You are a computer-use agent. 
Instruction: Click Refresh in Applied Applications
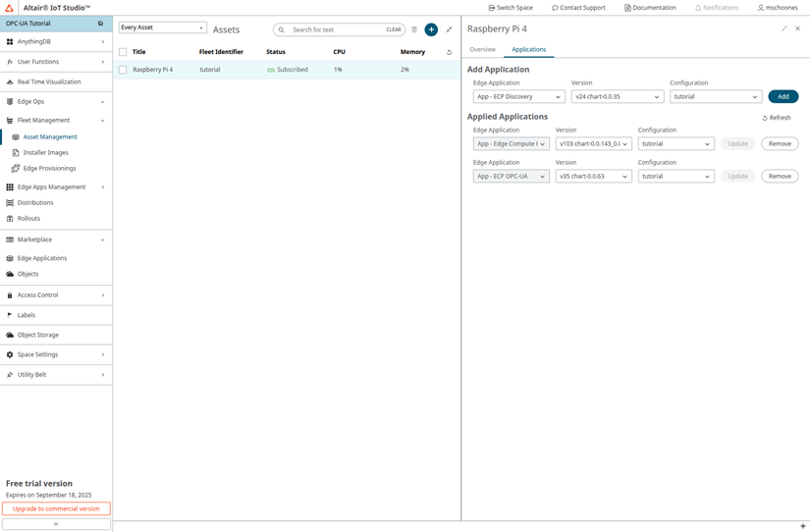(777, 118)
